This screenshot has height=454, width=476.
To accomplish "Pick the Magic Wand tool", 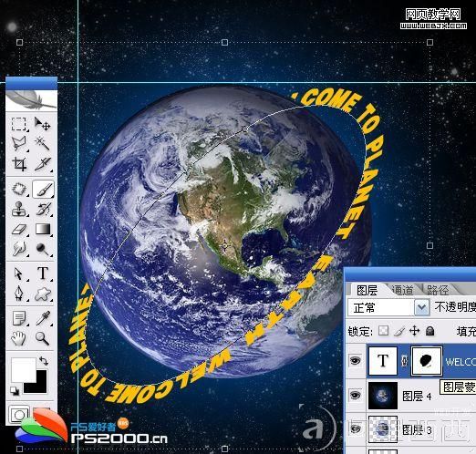I will [x=42, y=143].
